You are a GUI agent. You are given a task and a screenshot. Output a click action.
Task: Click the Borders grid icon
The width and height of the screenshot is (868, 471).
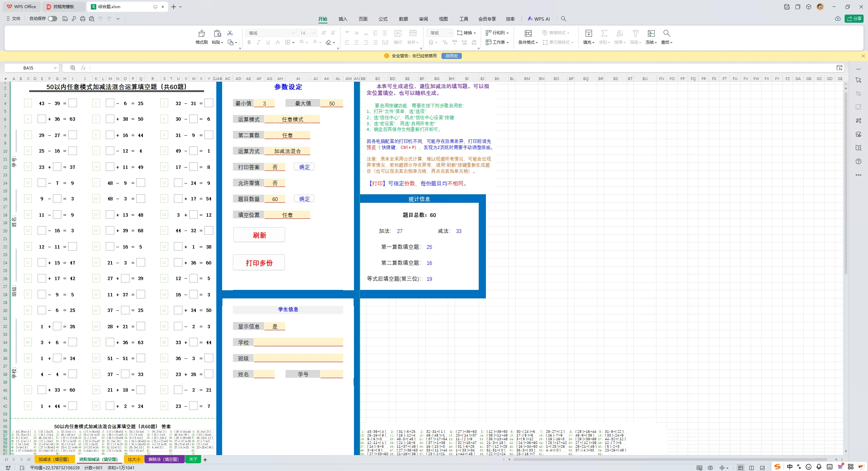click(x=288, y=42)
